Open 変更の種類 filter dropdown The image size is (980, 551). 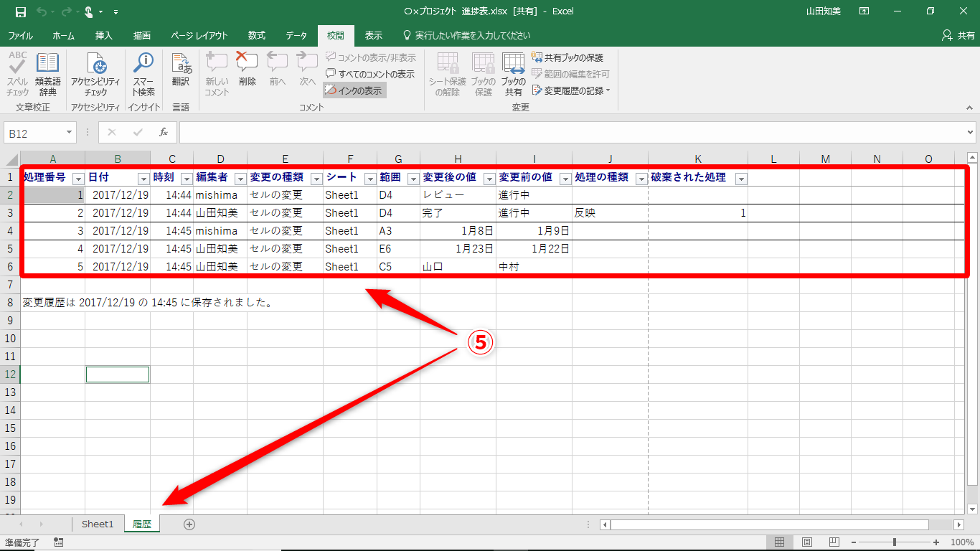pos(316,179)
